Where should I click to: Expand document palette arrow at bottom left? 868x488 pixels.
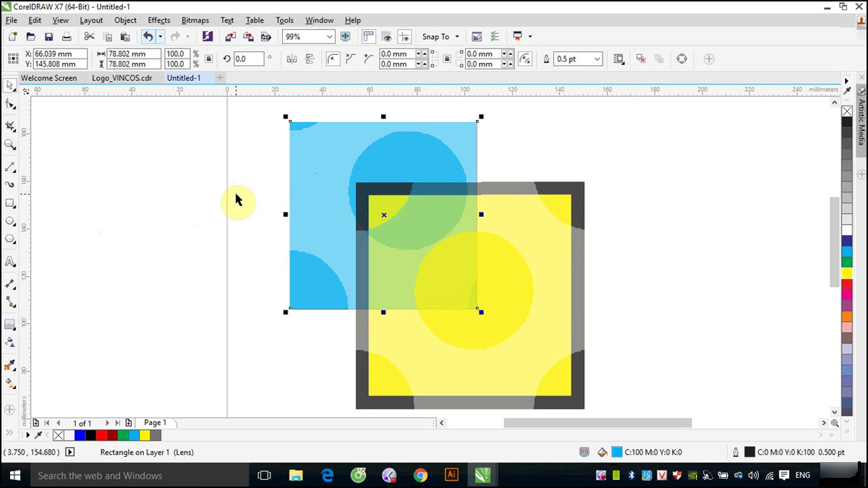28,435
